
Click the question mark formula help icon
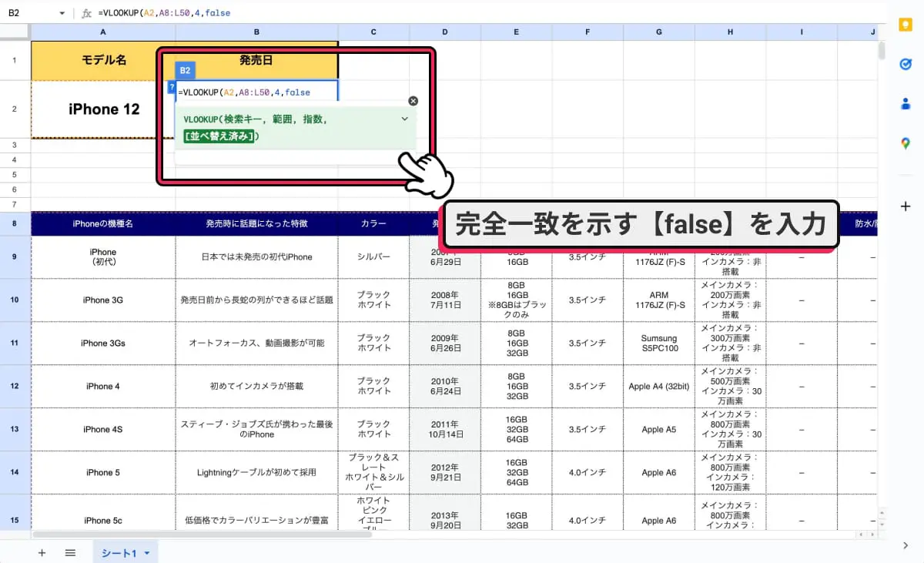pyautogui.click(x=171, y=86)
